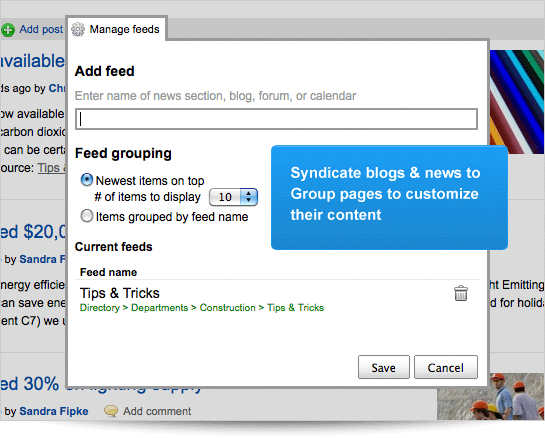Click the Sandra Fipke author link at bottom

(54, 411)
